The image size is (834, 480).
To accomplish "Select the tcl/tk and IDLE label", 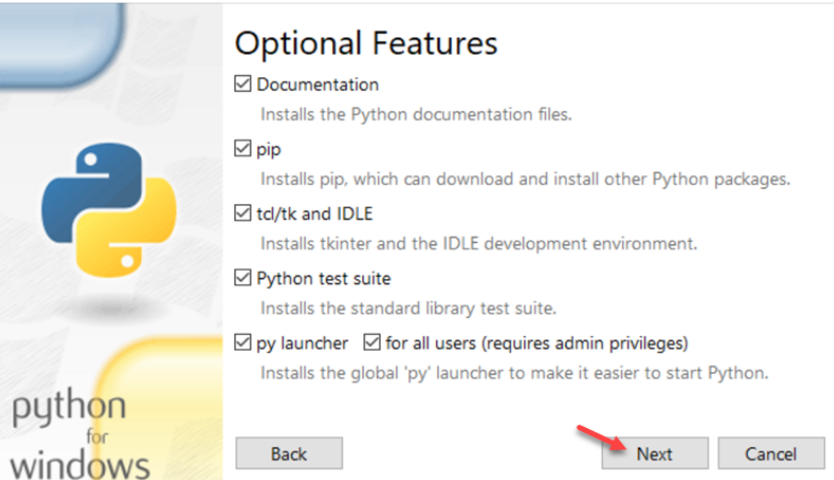I will [x=314, y=213].
